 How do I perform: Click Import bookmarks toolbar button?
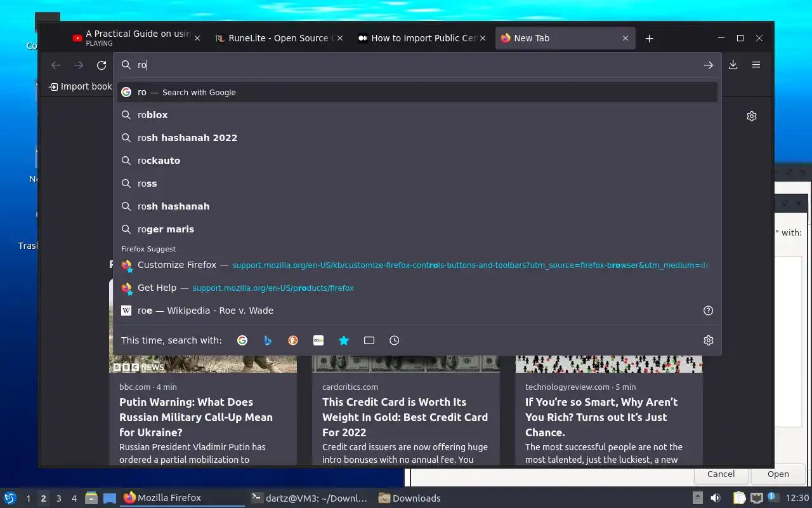click(x=81, y=86)
